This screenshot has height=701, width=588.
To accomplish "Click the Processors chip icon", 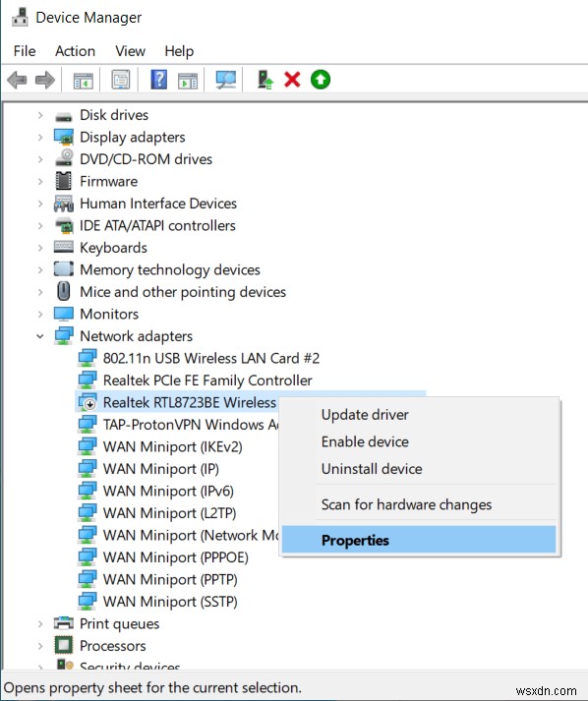I will pyautogui.click(x=64, y=645).
